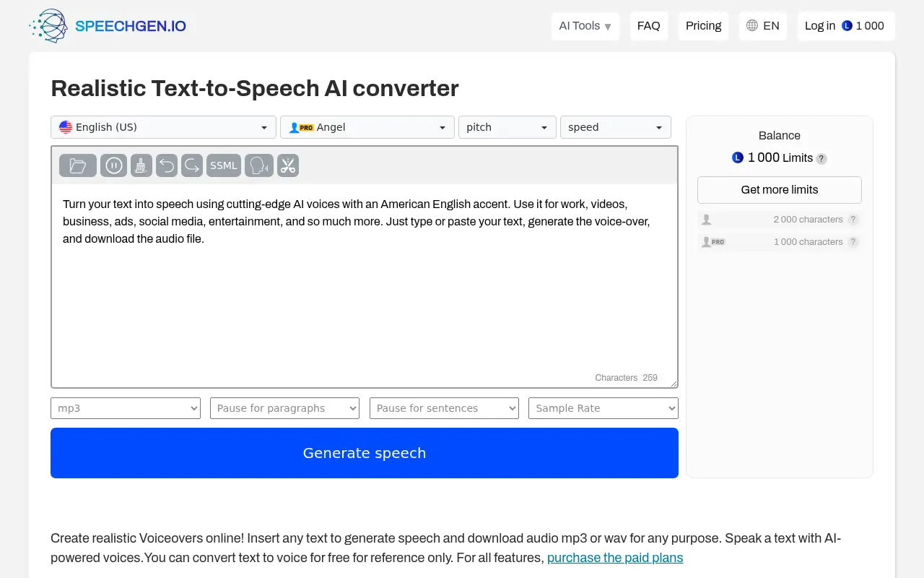The height and width of the screenshot is (578, 924).
Task: Undo the last text change
Action: point(167,165)
